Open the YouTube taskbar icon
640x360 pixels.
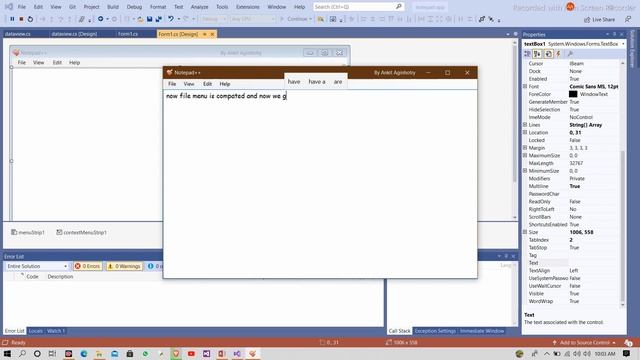click(191, 353)
